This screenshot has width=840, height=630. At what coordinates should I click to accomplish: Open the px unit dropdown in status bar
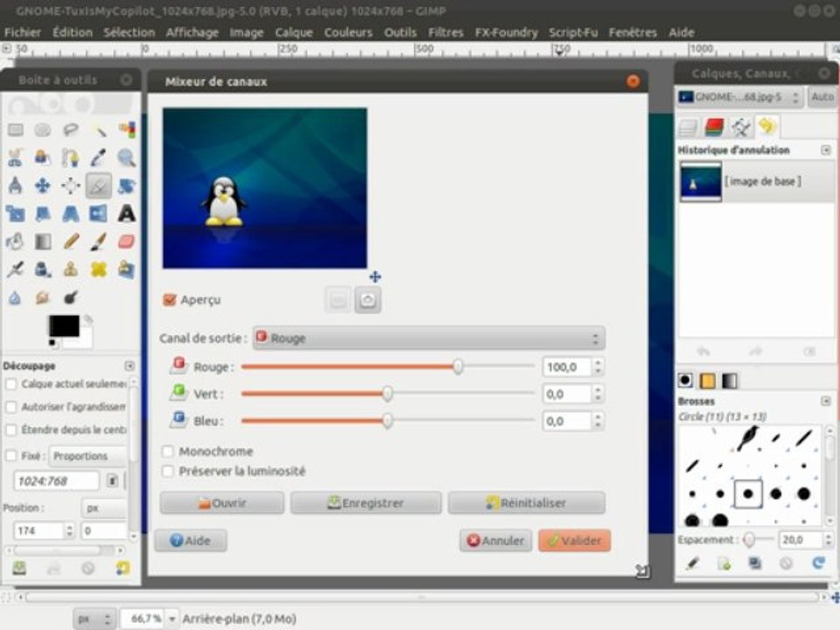coord(94,619)
